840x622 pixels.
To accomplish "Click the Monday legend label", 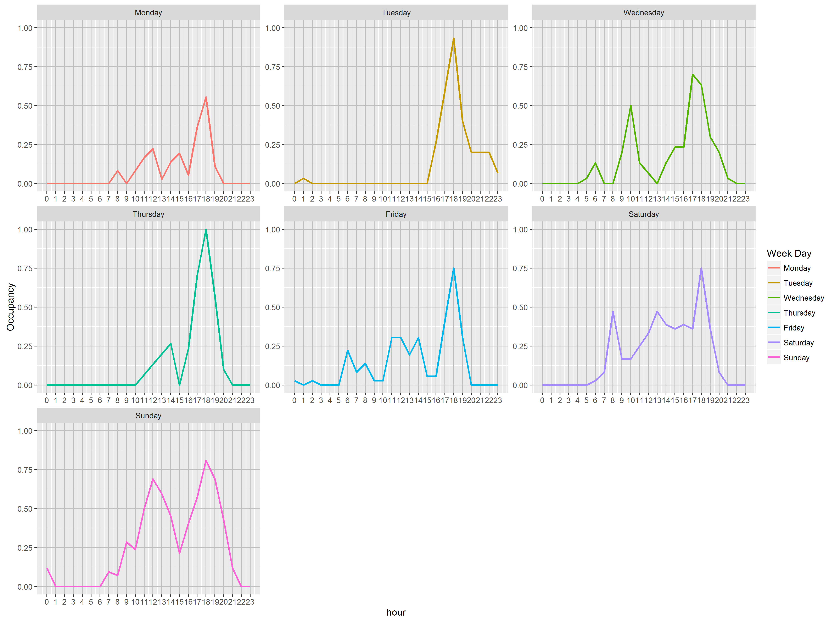I will pos(797,268).
